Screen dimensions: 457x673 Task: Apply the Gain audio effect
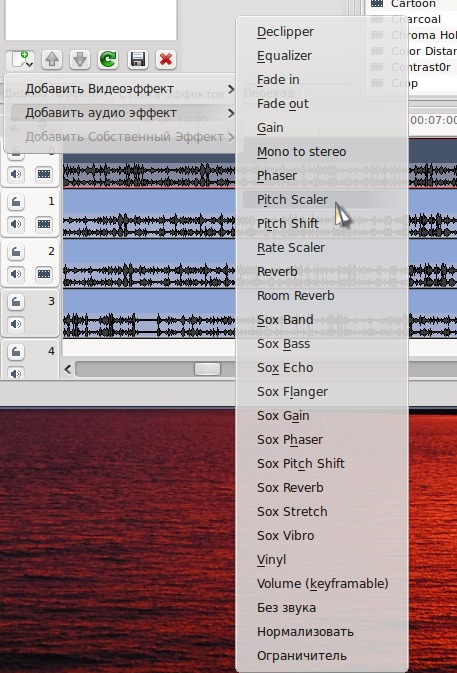(x=322, y=128)
